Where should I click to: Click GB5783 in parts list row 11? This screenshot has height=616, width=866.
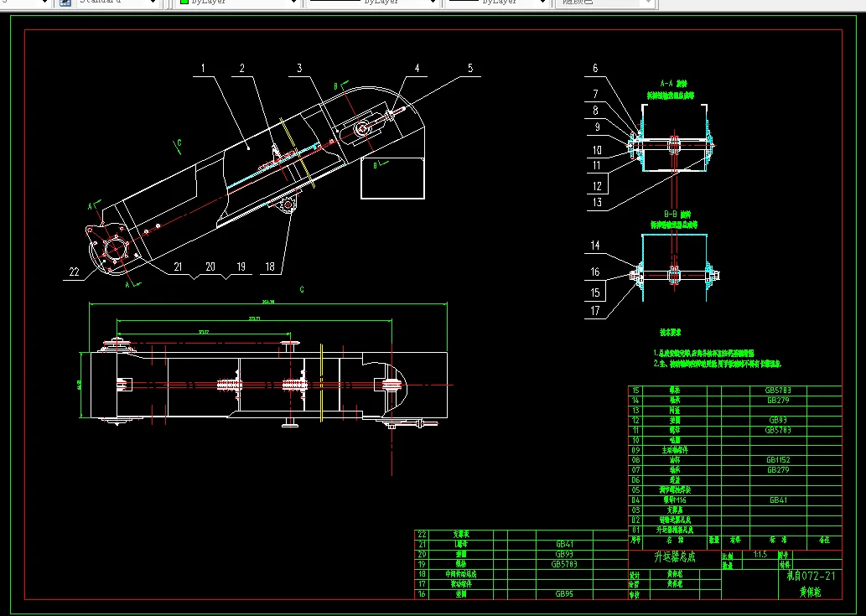click(778, 430)
